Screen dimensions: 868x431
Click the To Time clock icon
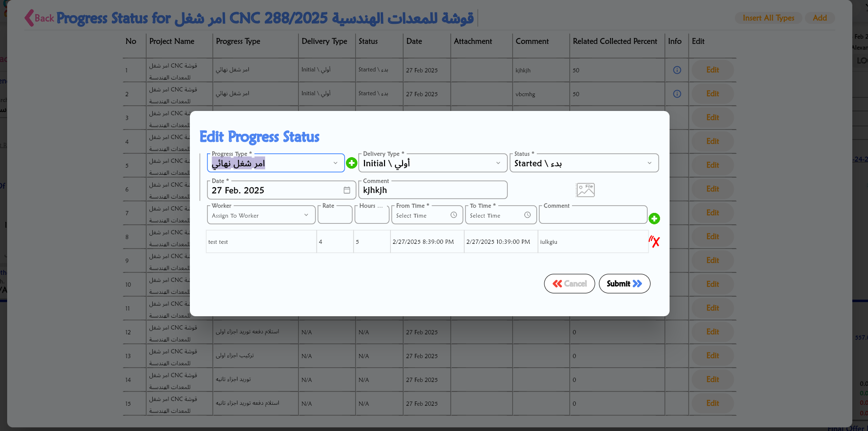[527, 215]
